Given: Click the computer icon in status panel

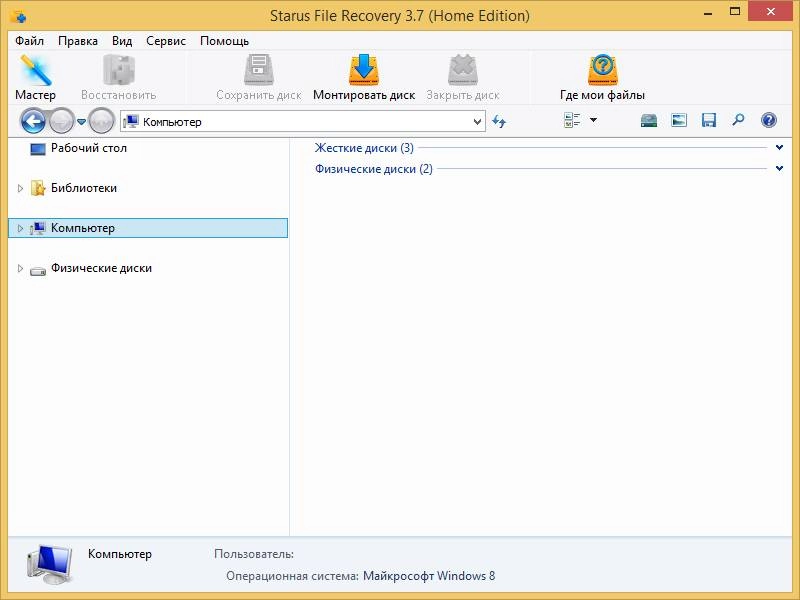Looking at the screenshot, I should coord(49,564).
